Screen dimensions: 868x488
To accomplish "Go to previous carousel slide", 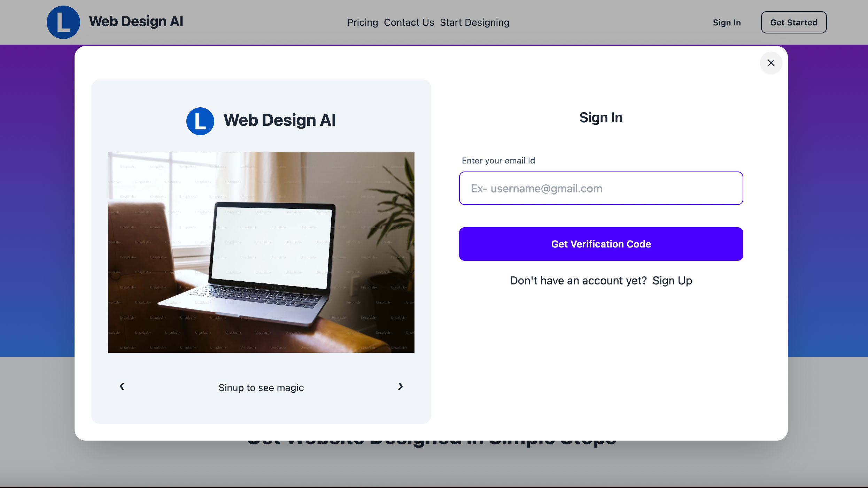I will 122,386.
